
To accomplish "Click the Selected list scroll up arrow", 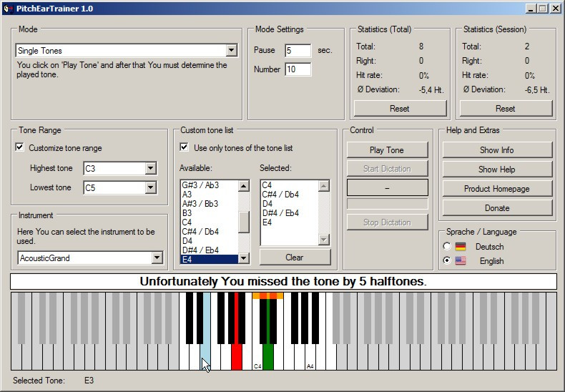I will coord(323,186).
